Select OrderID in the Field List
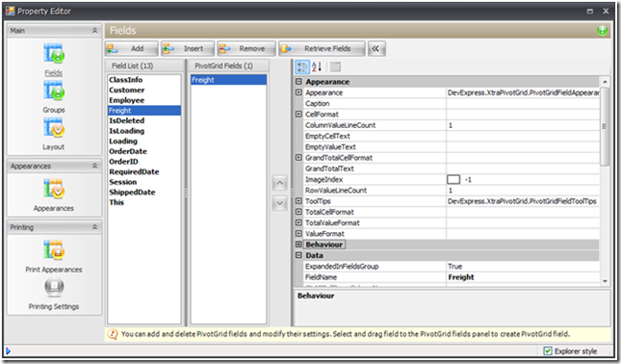Viewport: 621px width, 364px height. (x=144, y=162)
